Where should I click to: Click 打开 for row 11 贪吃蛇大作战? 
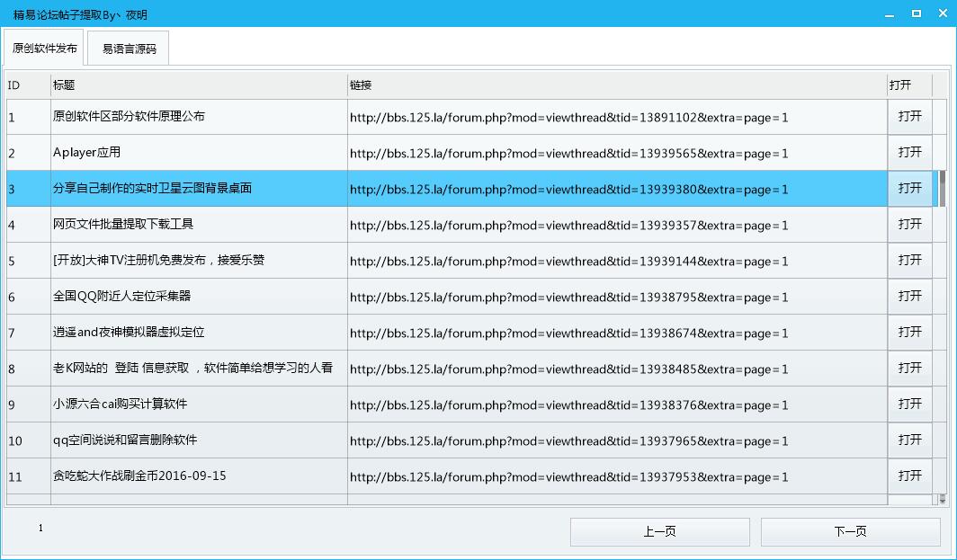tap(909, 476)
